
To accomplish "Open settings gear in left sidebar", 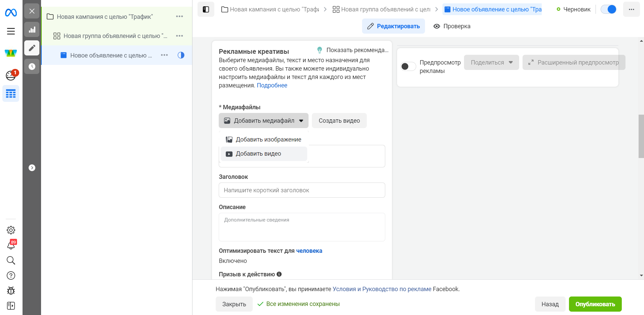I will tap(11, 230).
